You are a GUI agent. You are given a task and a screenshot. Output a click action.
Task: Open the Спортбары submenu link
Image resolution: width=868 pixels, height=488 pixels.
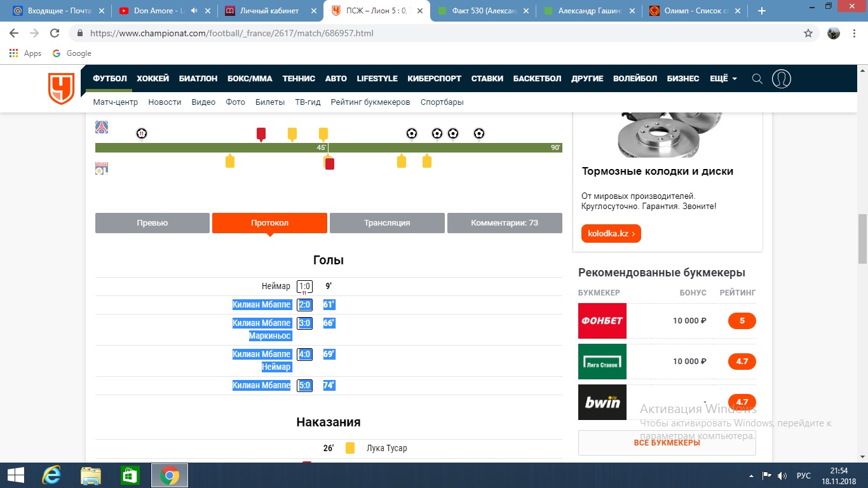pos(442,102)
